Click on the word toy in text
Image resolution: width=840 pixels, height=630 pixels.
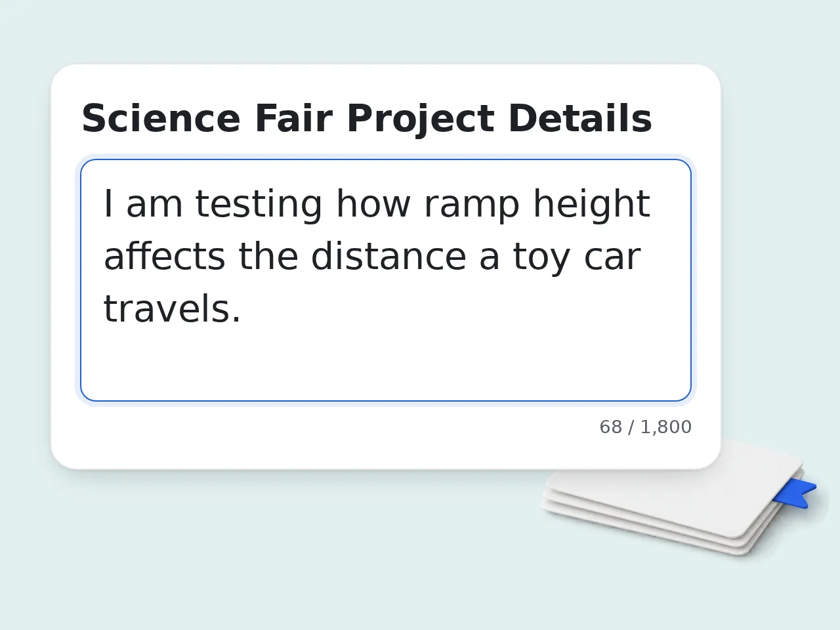541,257
